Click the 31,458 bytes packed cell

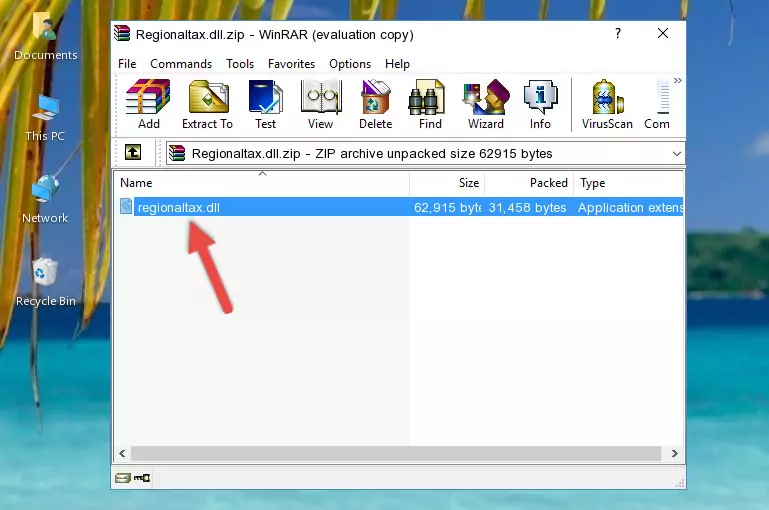coord(527,207)
